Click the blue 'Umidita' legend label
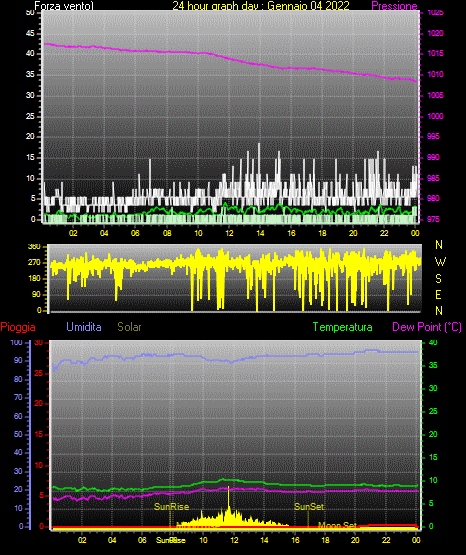Viewport: 466px width, 555px height. click(x=84, y=327)
